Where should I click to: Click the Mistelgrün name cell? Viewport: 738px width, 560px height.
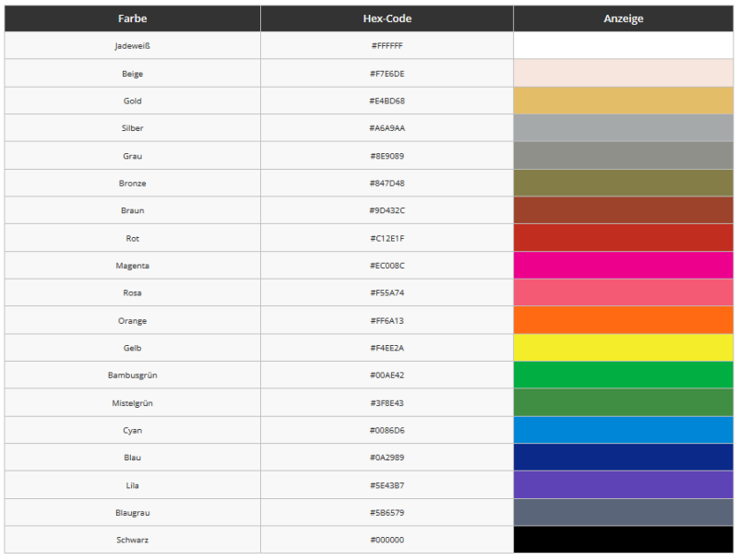[132, 403]
